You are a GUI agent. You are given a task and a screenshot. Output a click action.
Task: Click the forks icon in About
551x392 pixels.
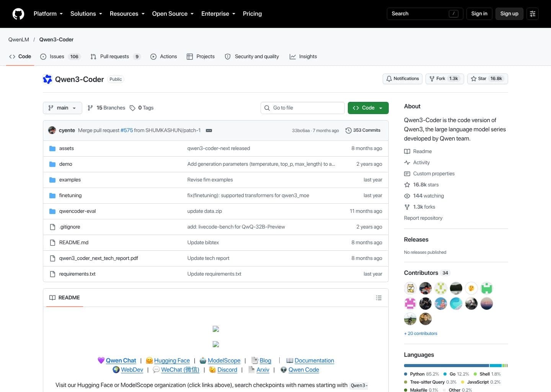point(407,207)
